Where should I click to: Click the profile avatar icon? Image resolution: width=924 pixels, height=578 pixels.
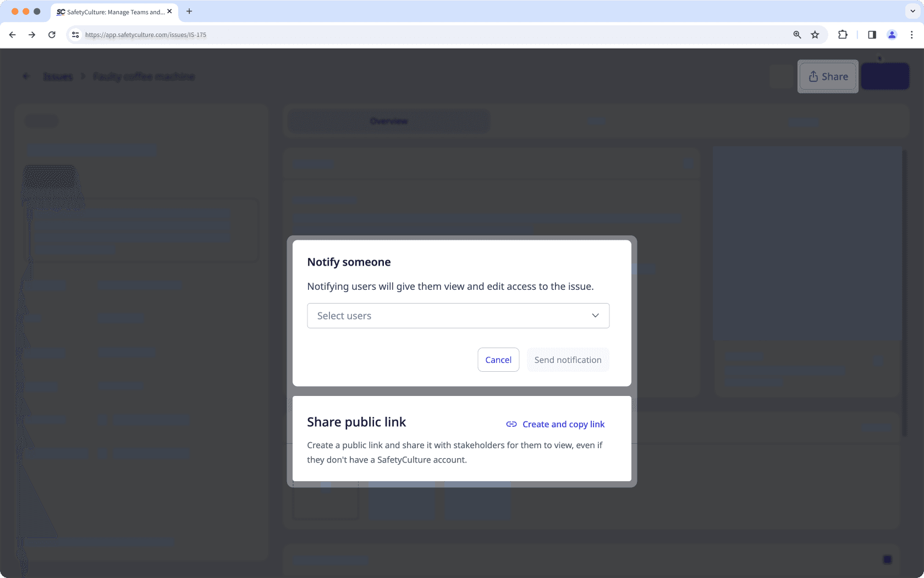coord(892,34)
